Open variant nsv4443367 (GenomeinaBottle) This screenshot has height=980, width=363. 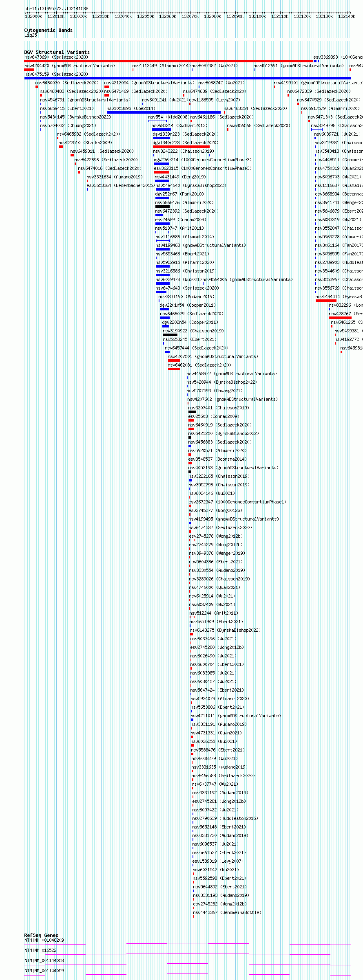227,912
